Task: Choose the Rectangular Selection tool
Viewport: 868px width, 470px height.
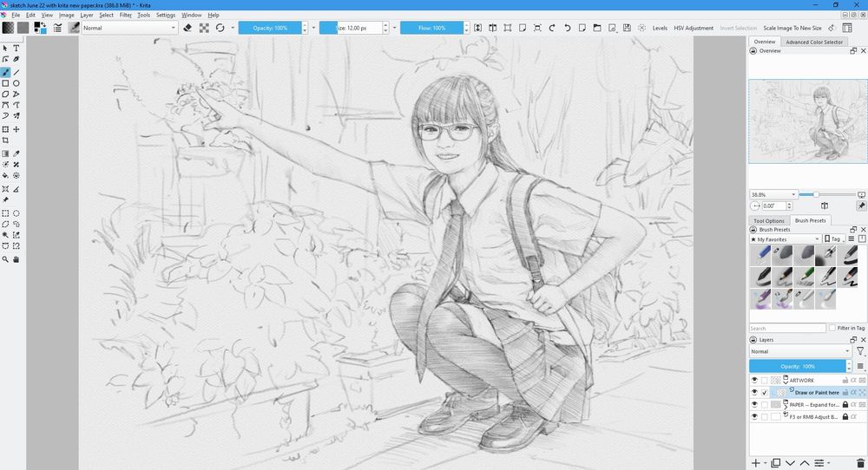Action: tap(5, 212)
